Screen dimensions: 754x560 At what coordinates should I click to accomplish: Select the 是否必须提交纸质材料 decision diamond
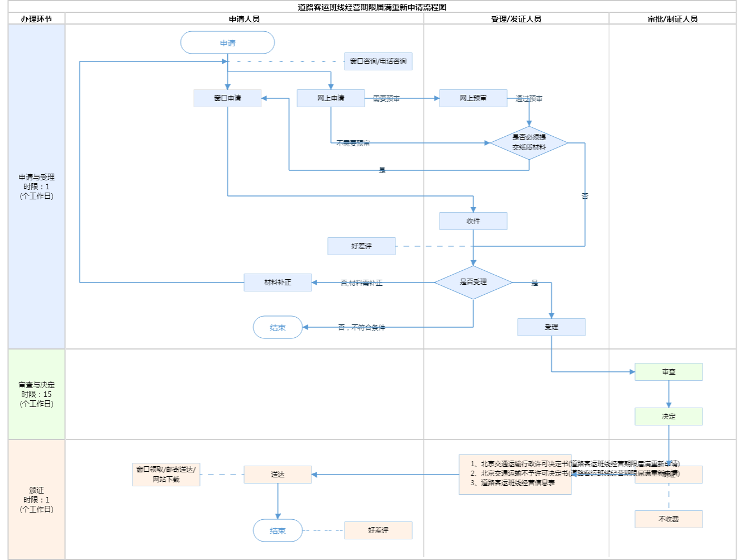point(529,143)
